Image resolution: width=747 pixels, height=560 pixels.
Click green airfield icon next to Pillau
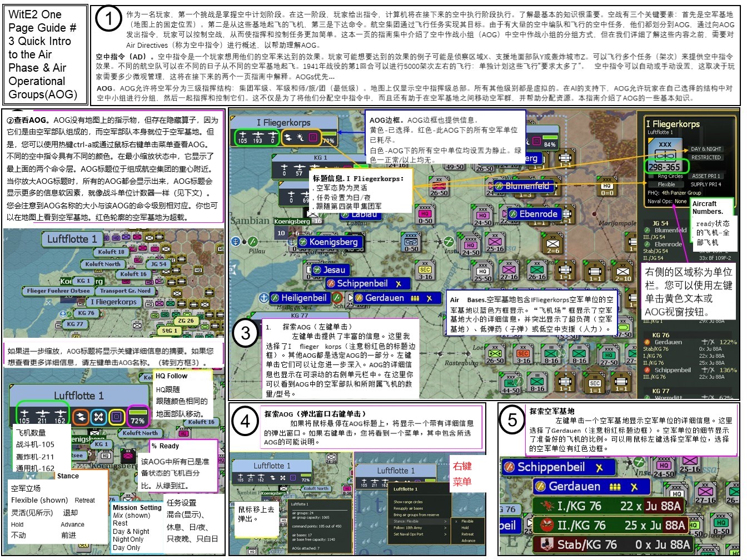pos(253,242)
